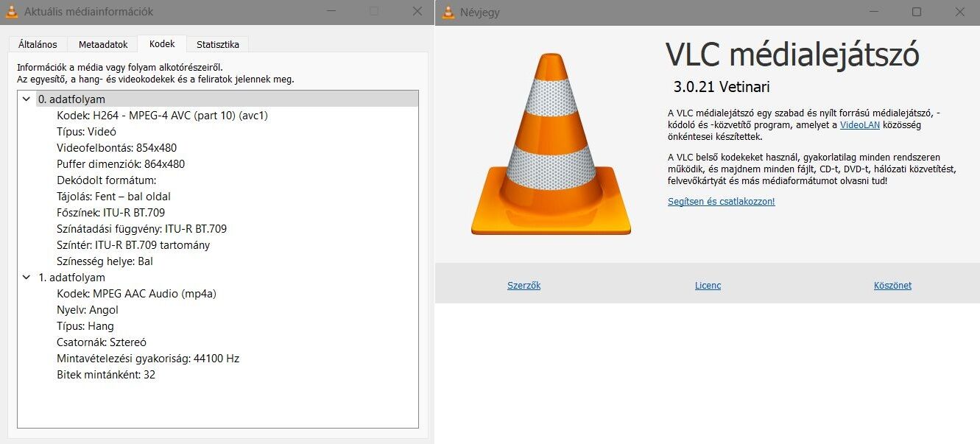Image resolution: width=980 pixels, height=444 pixels.
Task: Select the Videofelbontás: 854x480 row
Action: pyautogui.click(x=218, y=147)
